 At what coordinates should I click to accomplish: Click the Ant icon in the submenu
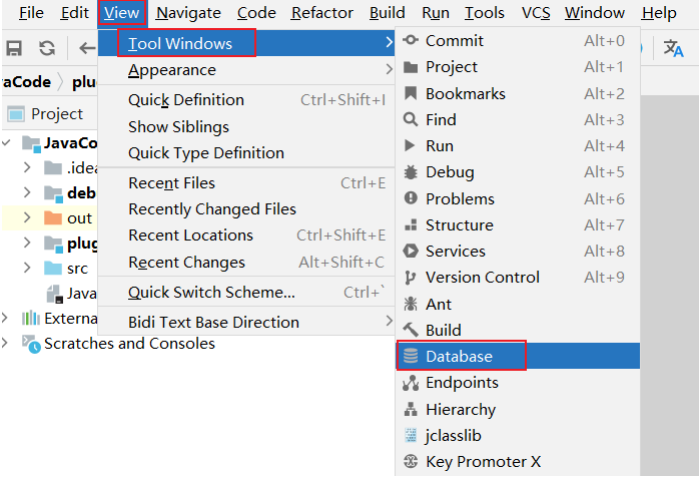point(410,304)
